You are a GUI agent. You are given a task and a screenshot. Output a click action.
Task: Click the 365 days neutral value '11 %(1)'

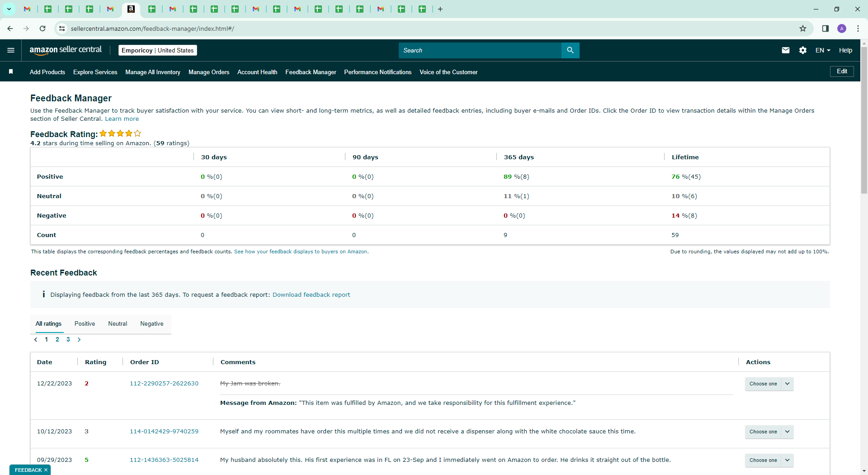point(516,196)
